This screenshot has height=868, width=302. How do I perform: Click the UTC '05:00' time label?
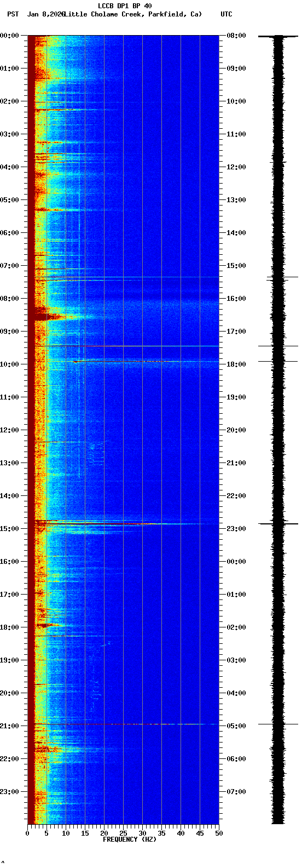point(236,726)
